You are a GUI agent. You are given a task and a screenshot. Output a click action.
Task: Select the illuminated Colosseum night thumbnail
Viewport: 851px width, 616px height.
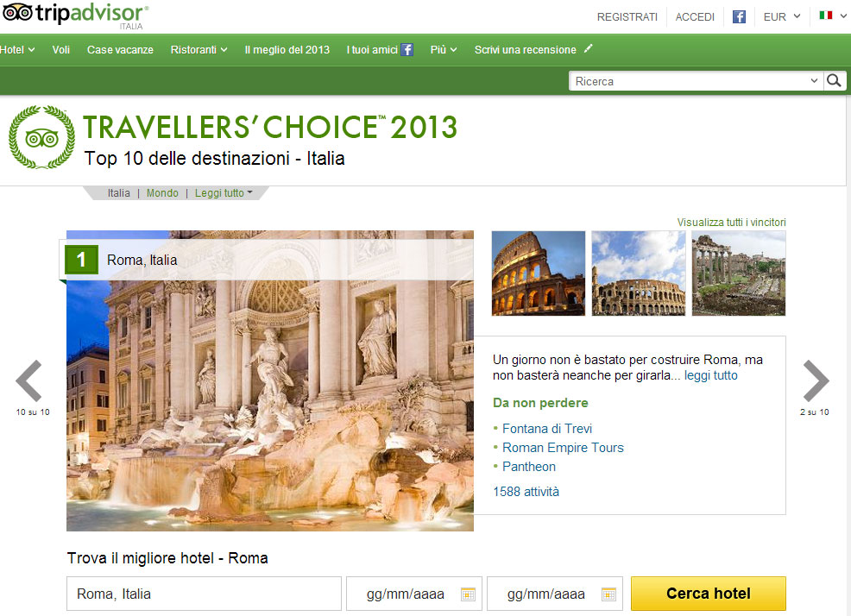pyautogui.click(x=539, y=273)
